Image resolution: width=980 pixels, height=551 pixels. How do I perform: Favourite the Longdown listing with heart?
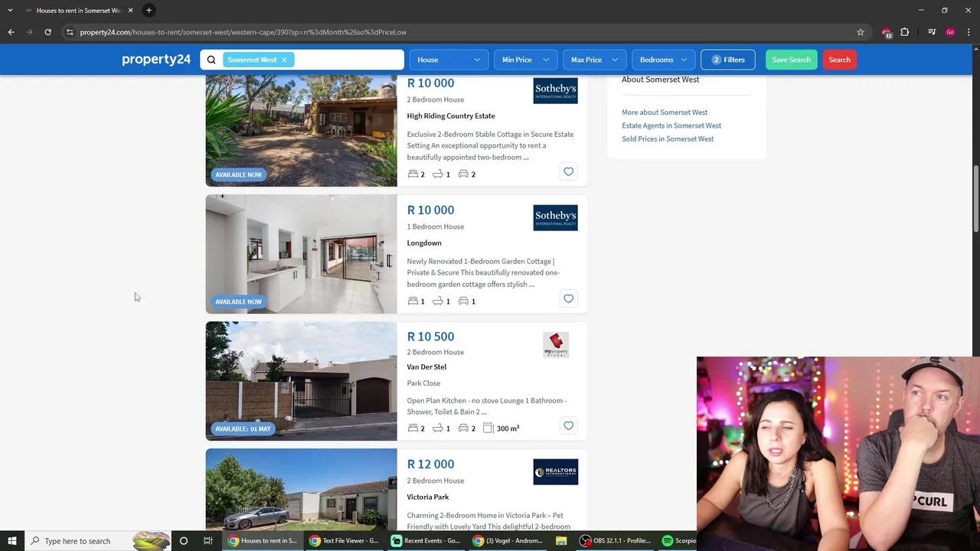(x=568, y=298)
